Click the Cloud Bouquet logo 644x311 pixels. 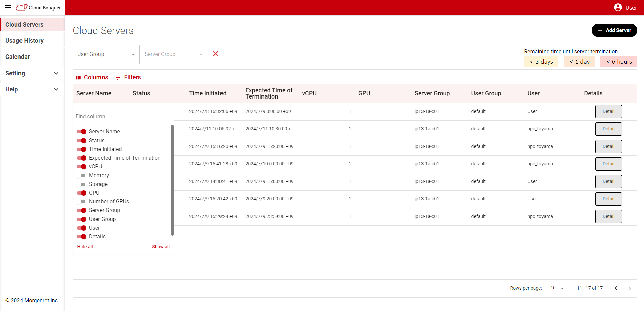[38, 7]
